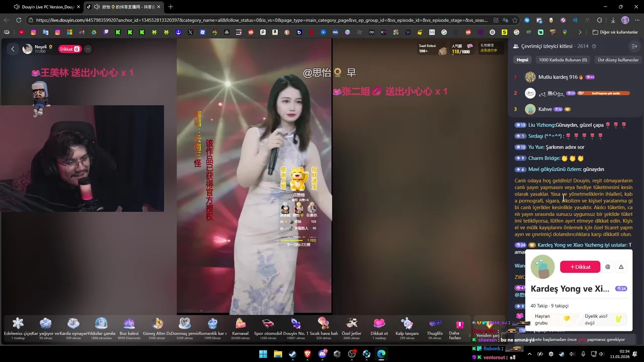This screenshot has width=644, height=362.
Task: Open the three-dot more options next to Dikkat
Action: point(88,49)
